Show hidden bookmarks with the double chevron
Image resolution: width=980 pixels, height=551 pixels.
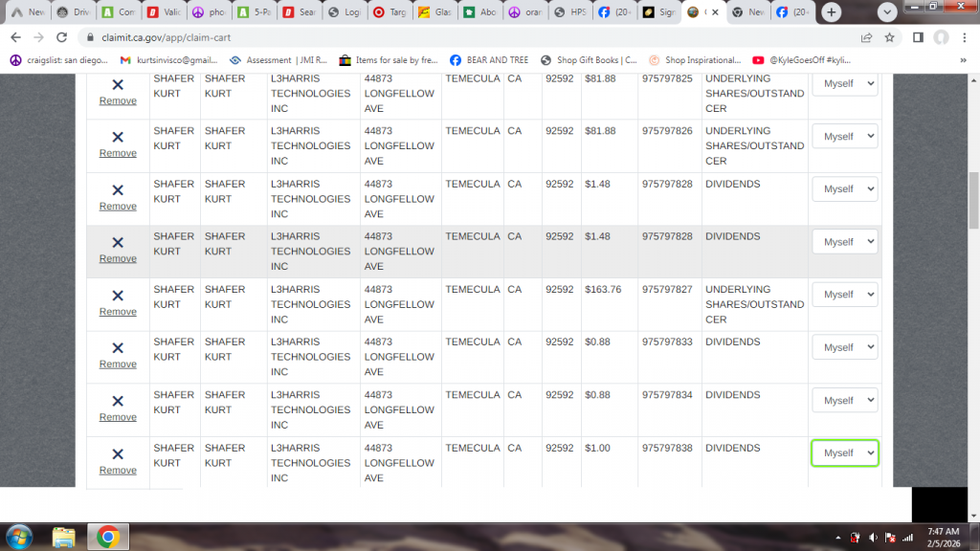[963, 60]
